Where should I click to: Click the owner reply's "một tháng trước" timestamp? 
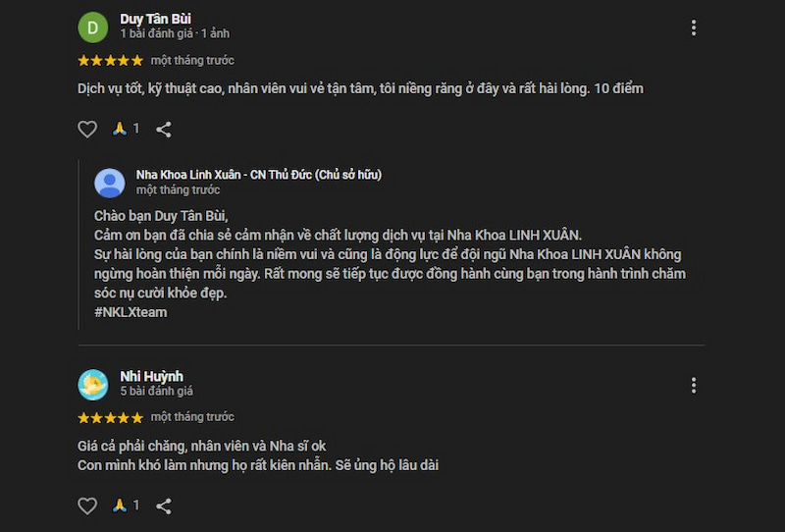178,189
